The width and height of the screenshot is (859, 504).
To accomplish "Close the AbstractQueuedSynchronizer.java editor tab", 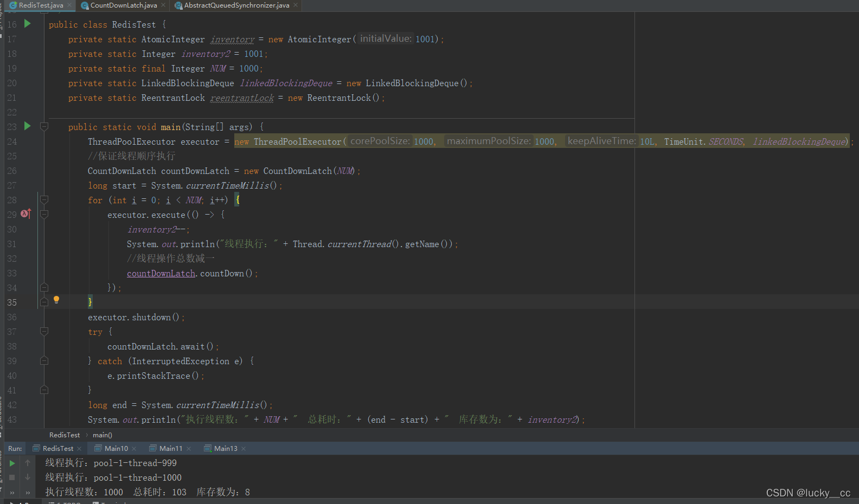I will click(296, 5).
